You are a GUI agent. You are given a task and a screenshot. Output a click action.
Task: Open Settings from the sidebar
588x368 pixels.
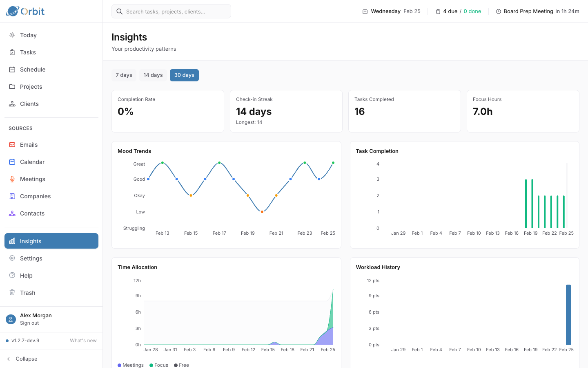(x=31, y=258)
